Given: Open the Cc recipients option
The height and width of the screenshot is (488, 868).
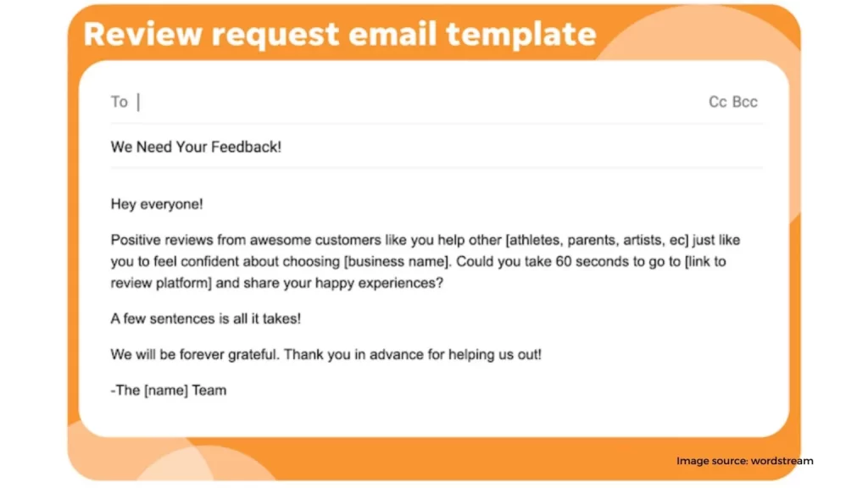Looking at the screenshot, I should pyautogui.click(x=717, y=102).
